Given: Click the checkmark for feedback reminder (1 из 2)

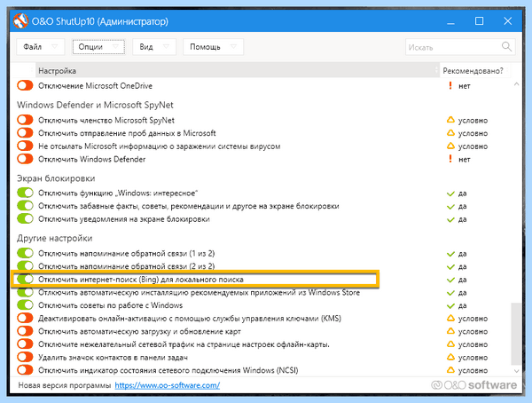Looking at the screenshot, I should (450, 254).
